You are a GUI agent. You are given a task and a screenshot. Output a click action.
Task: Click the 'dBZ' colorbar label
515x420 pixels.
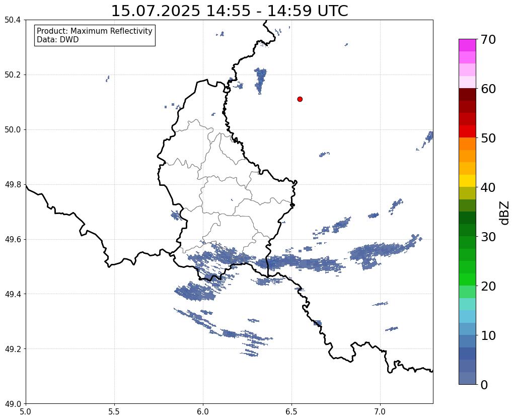click(x=505, y=213)
